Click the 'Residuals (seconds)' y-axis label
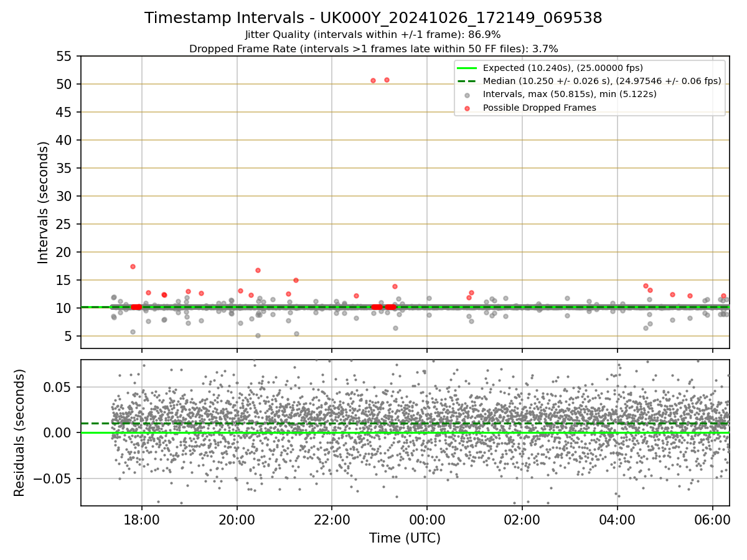The width and height of the screenshot is (747, 560). tap(19, 432)
